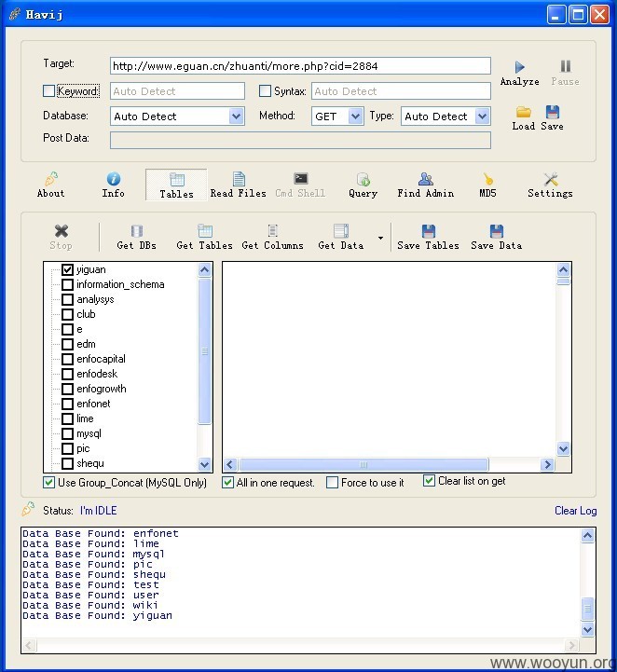Click the Clear Log link

[x=575, y=511]
